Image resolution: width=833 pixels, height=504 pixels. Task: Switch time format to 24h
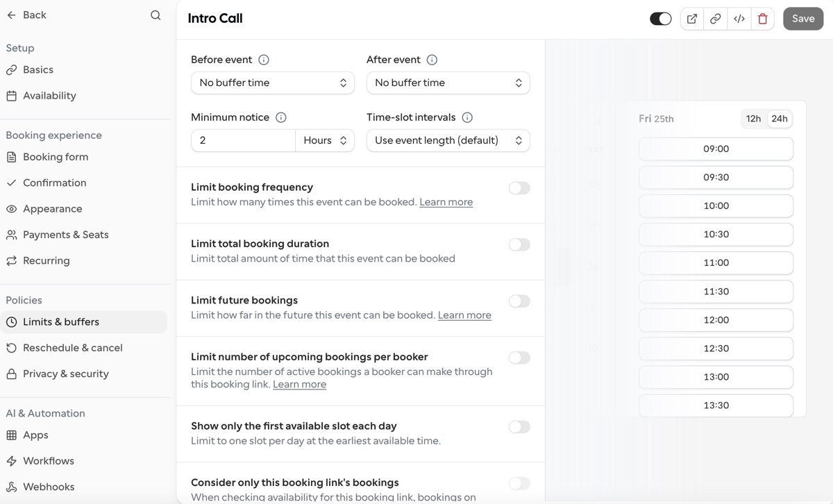pos(780,119)
